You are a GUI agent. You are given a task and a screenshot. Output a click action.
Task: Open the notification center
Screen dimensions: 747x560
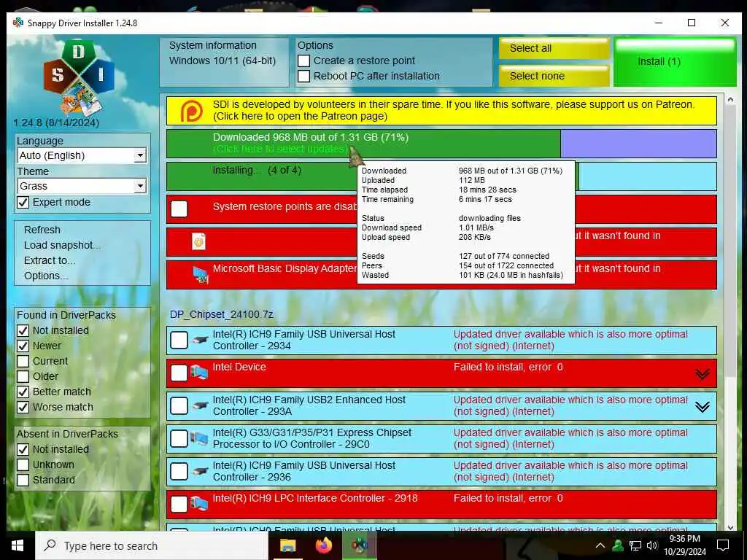pyautogui.click(x=723, y=545)
